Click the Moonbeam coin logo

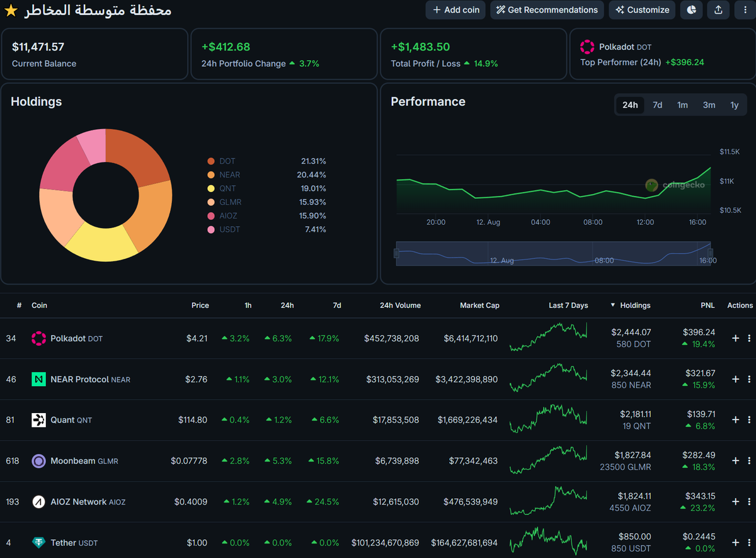(x=39, y=461)
